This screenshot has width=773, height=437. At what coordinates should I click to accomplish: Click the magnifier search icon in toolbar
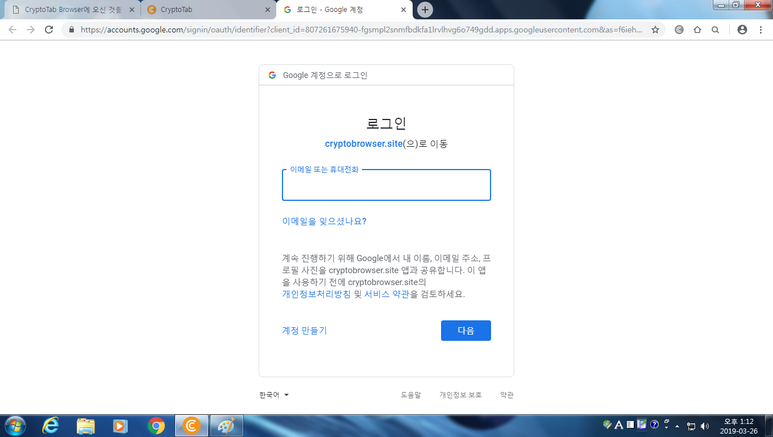[x=715, y=30]
